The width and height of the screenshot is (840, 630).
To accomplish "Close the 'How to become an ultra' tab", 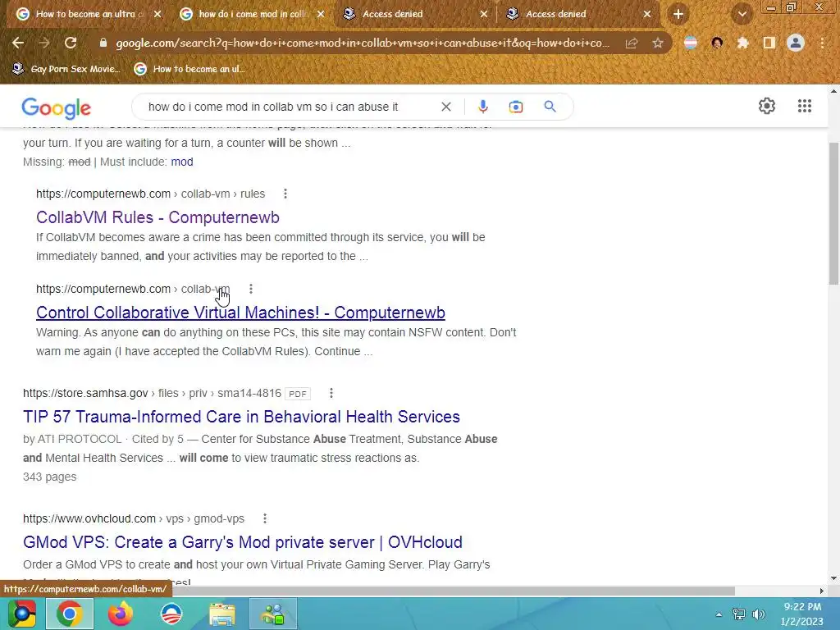I will click(x=157, y=14).
